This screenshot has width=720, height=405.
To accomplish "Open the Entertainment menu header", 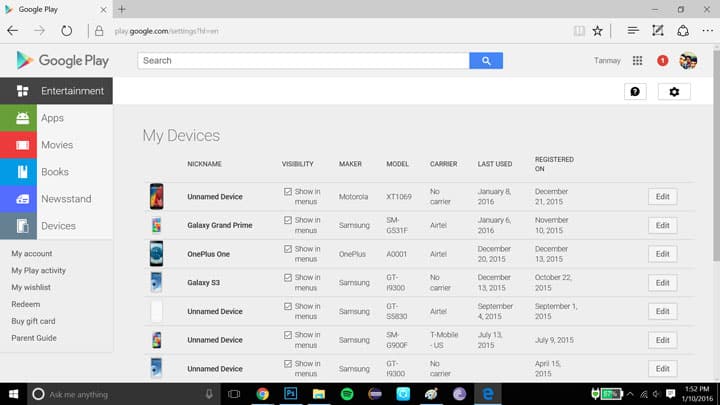I will 56,91.
